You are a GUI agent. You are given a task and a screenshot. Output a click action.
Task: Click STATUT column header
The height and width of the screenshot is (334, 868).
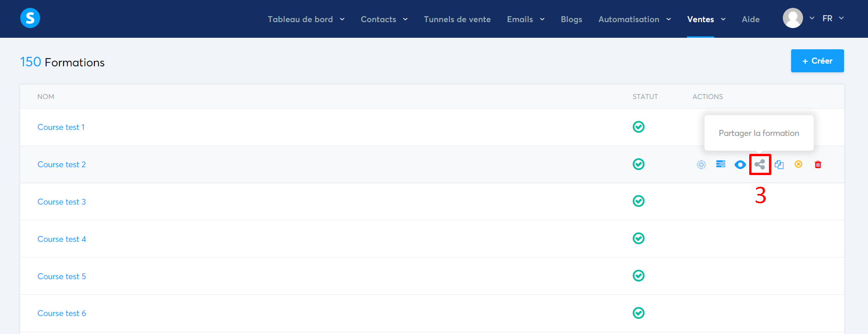645,97
